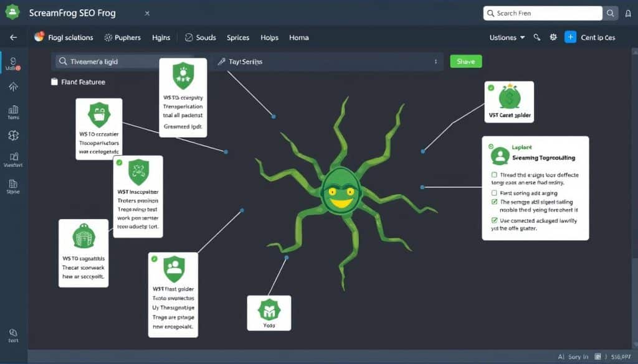The height and width of the screenshot is (364, 638).
Task: Go to the Homa menu item
Action: click(x=299, y=37)
